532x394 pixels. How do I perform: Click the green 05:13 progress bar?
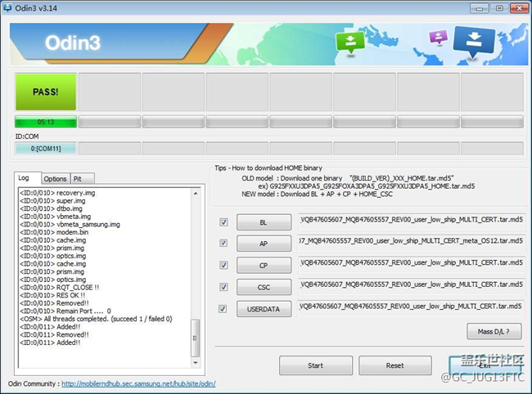[x=46, y=122]
